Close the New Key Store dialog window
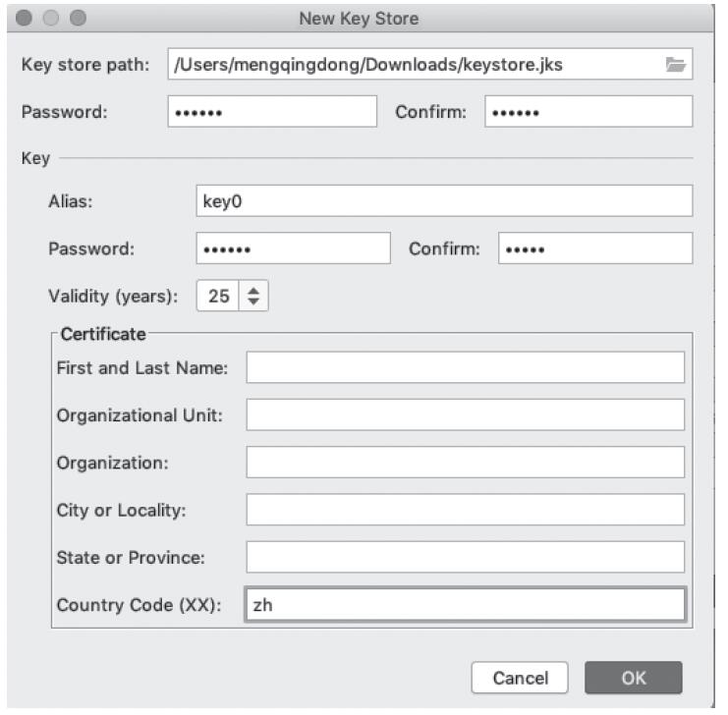The image size is (728, 715). click(x=24, y=19)
